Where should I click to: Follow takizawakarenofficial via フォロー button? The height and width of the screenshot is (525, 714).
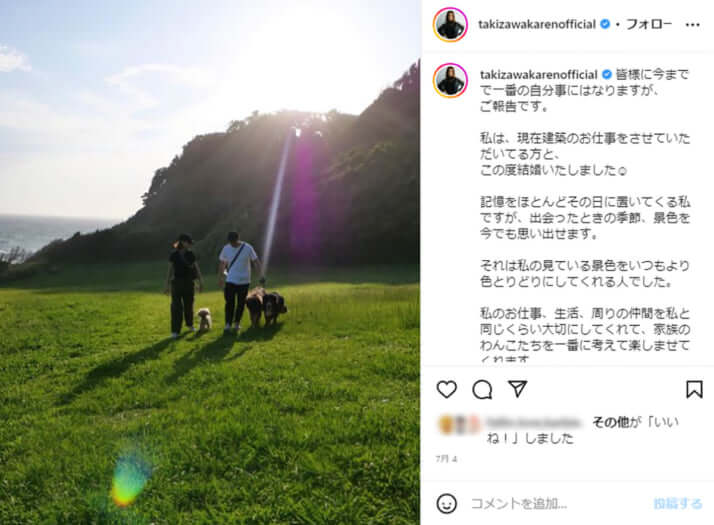(x=649, y=24)
